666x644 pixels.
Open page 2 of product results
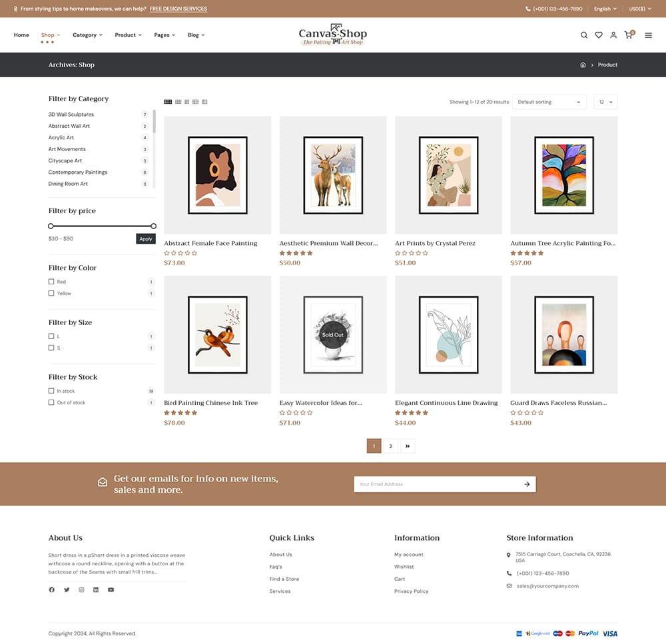pos(390,446)
